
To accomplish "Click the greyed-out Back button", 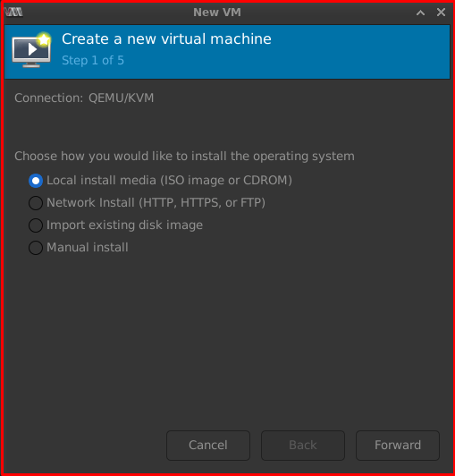I will point(303,446).
